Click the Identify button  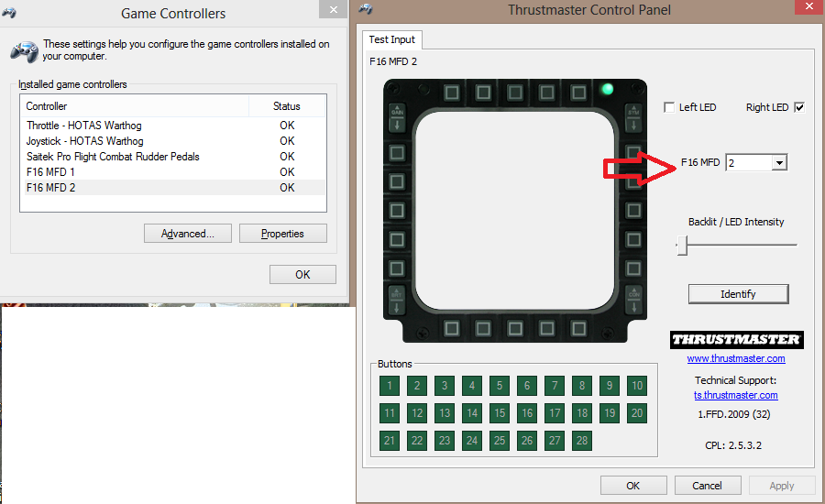click(738, 294)
